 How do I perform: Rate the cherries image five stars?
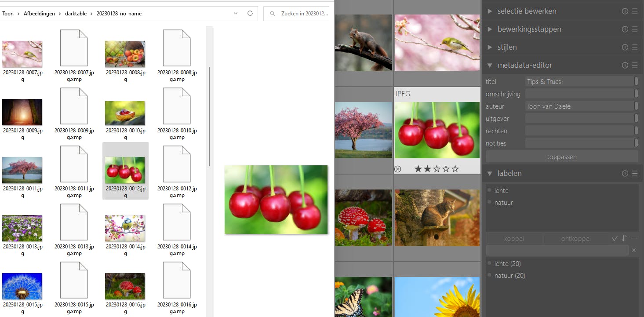click(x=455, y=169)
